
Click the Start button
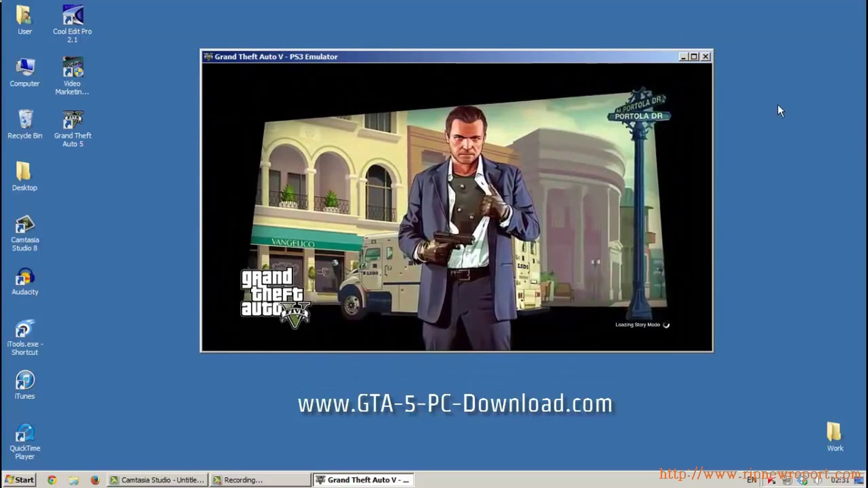pyautogui.click(x=19, y=480)
